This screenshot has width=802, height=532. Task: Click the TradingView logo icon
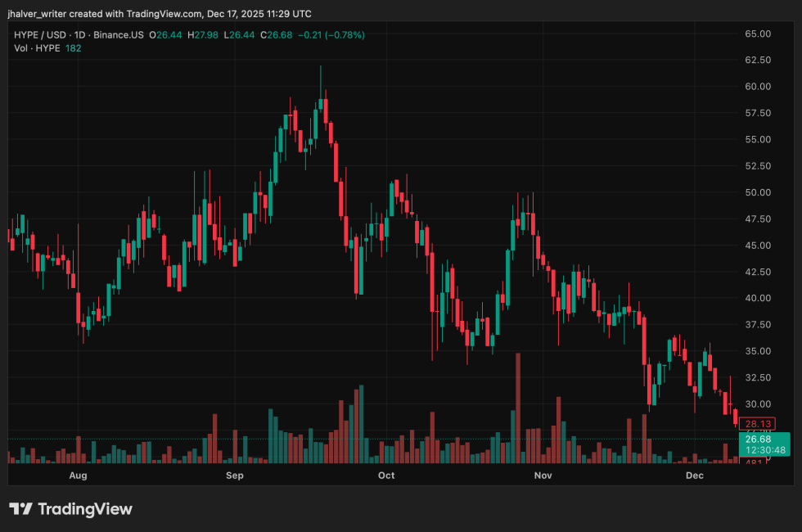click(20, 509)
